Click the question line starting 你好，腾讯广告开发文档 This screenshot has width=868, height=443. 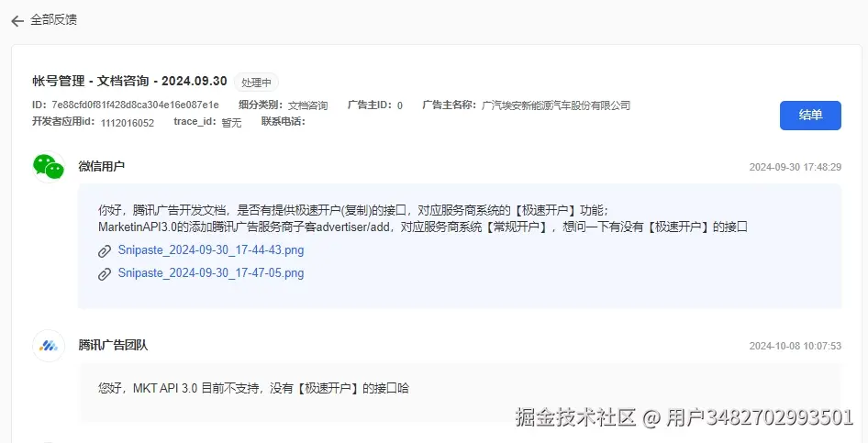click(x=353, y=210)
